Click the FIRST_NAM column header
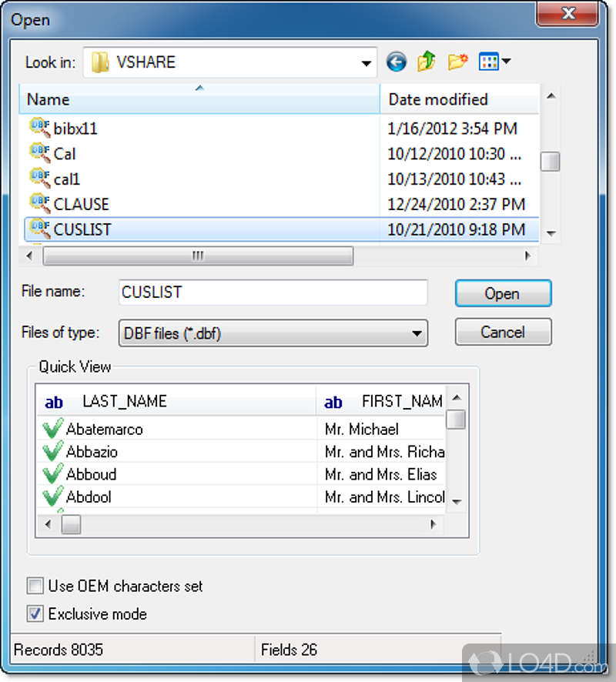The width and height of the screenshot is (616, 682). (382, 401)
